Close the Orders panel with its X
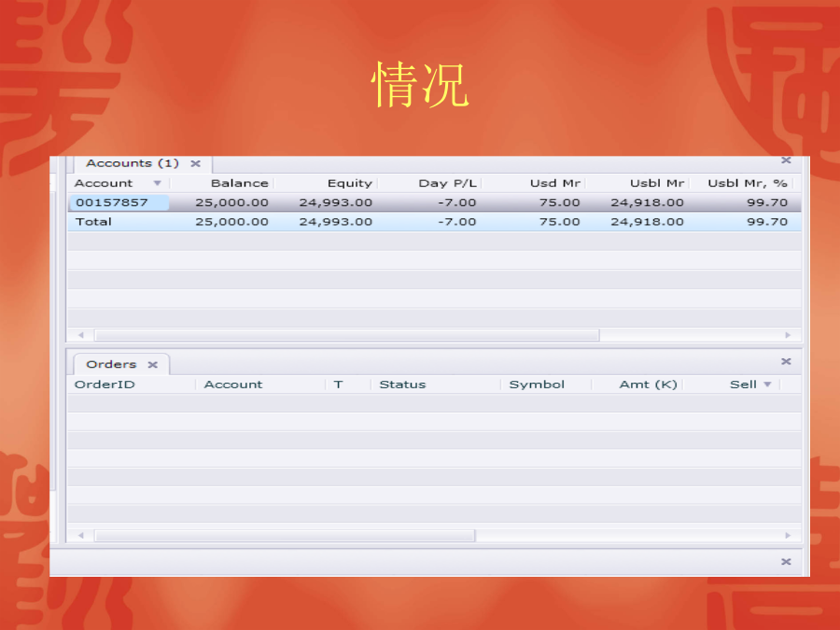This screenshot has height=630, width=840. tap(786, 361)
